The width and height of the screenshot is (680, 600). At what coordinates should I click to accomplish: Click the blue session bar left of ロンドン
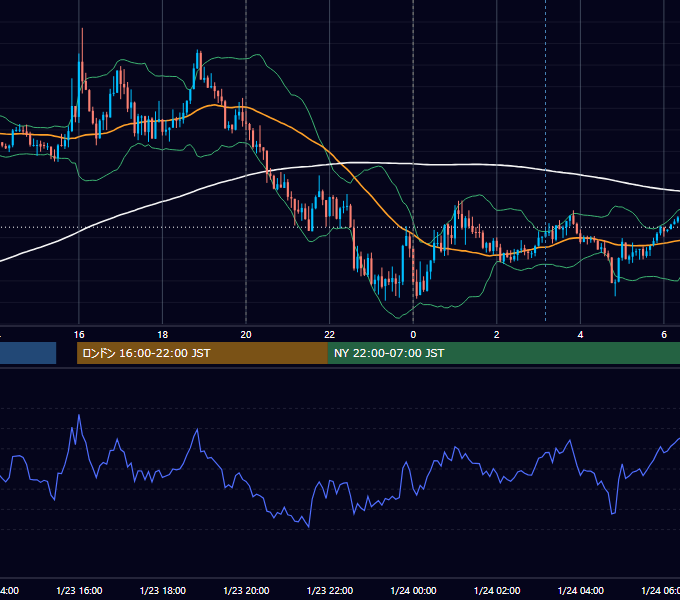tap(28, 353)
